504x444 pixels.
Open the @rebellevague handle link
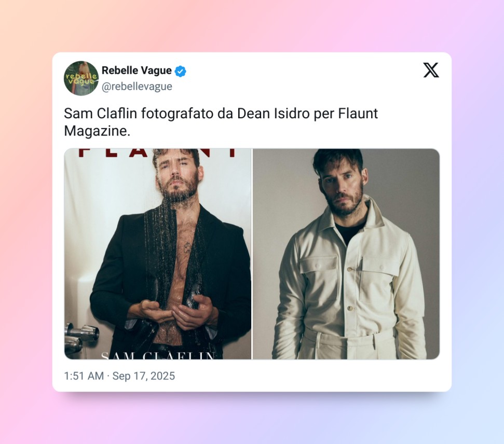click(137, 87)
